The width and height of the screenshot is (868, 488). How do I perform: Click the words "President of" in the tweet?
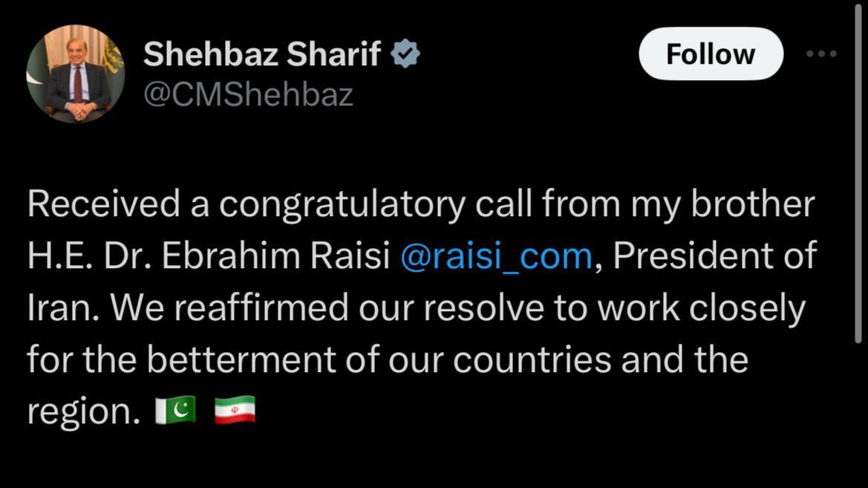pos(714,256)
